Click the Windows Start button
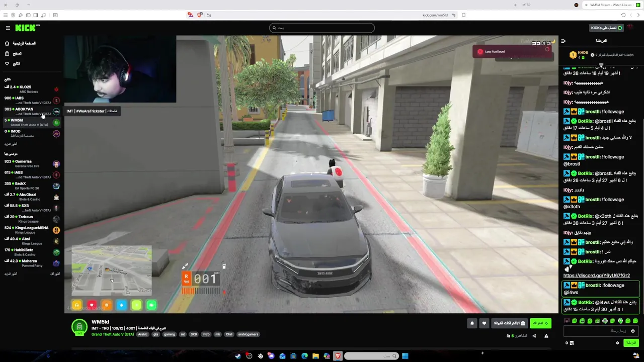Screen dimensions: 644x362 [405, 356]
